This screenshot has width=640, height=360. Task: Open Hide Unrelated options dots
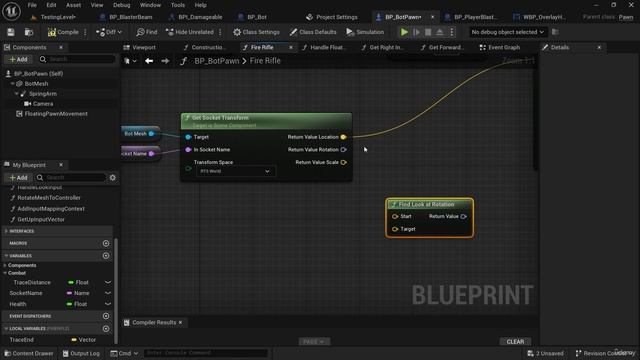pos(220,32)
